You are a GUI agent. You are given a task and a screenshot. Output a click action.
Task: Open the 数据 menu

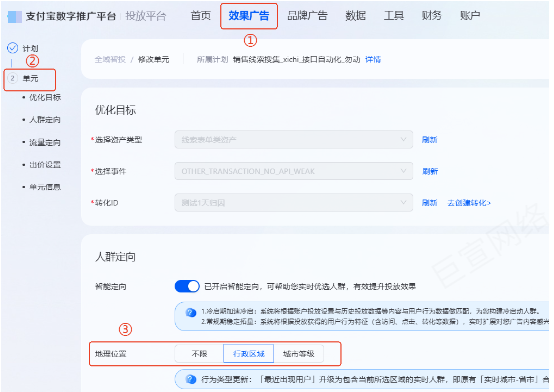355,16
